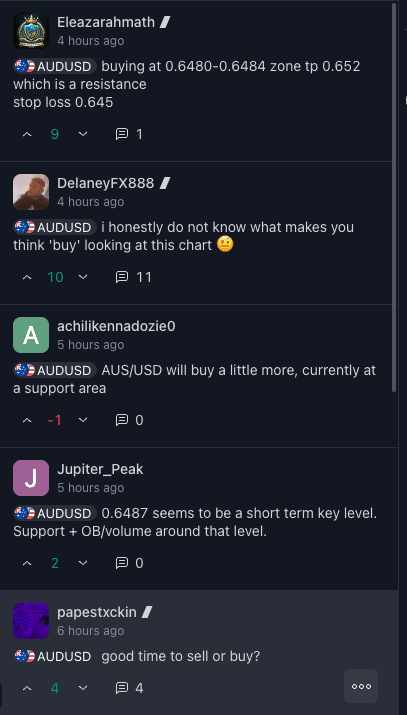Upvote Eleazarahmath's AUDUSD buying post
This screenshot has width=407, height=715.
[27, 134]
